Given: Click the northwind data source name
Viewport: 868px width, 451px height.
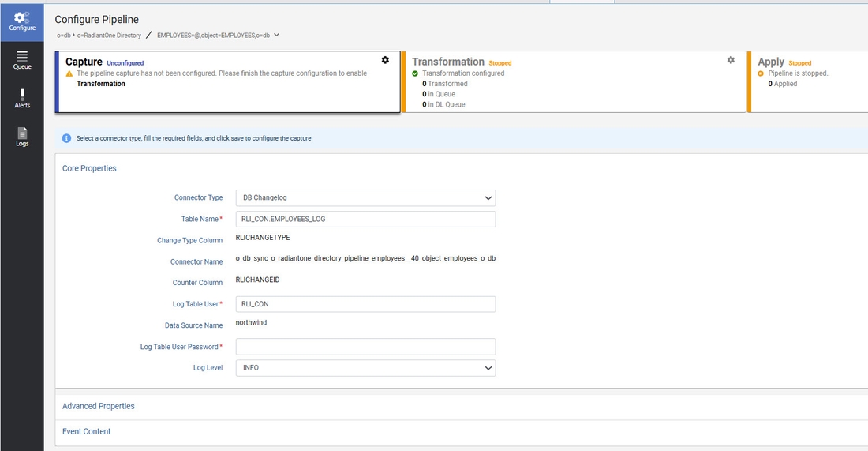Looking at the screenshot, I should click(251, 322).
